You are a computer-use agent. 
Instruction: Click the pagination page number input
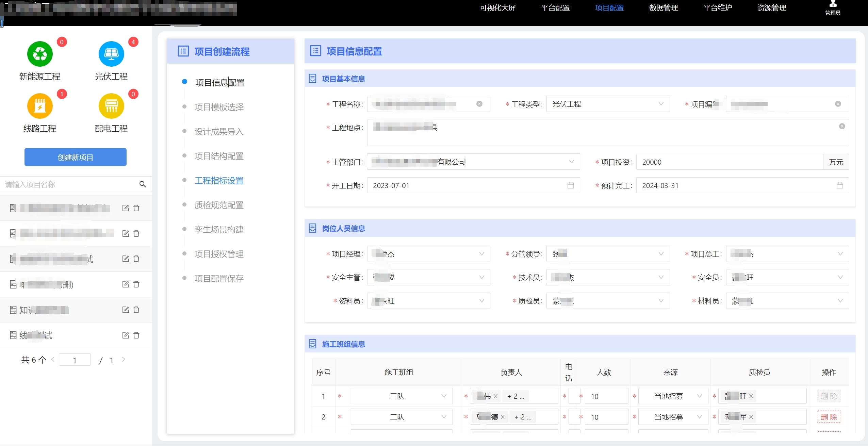75,360
